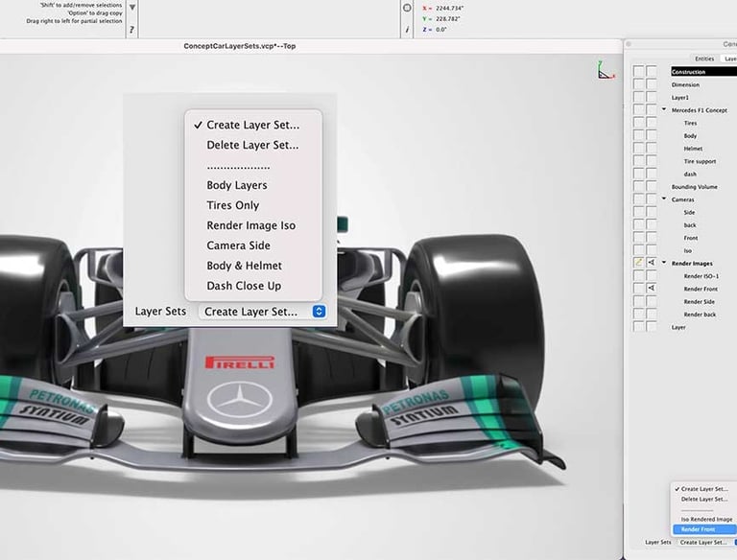737x560 pixels.
Task: Select highlighted Render Front in small menu
Action: [704, 529]
